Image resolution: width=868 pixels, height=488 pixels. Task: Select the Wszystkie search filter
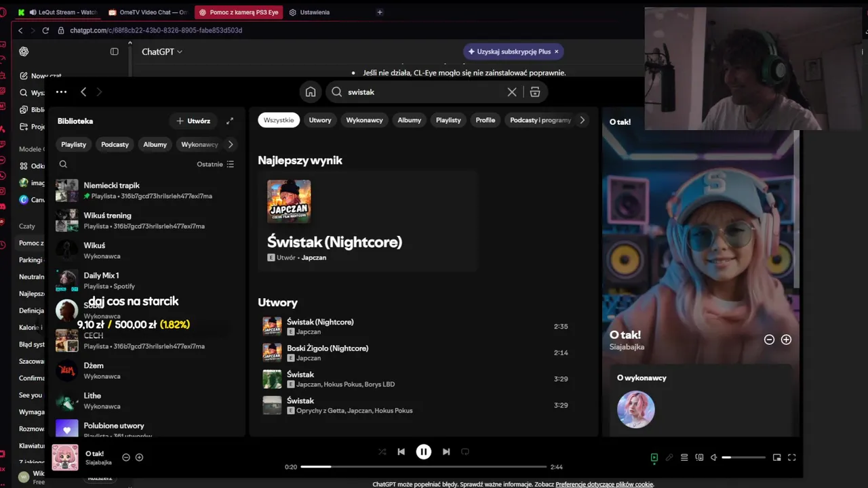pyautogui.click(x=279, y=120)
